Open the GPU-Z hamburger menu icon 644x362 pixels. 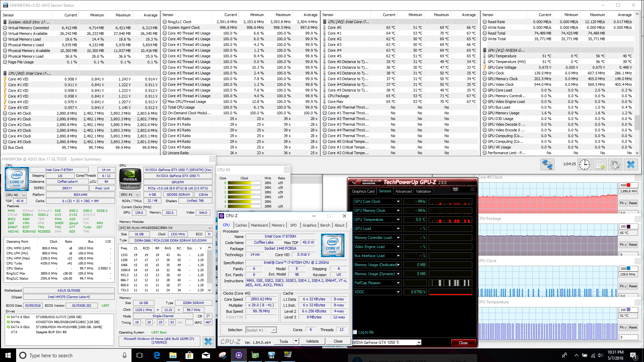pyautogui.click(x=472, y=189)
